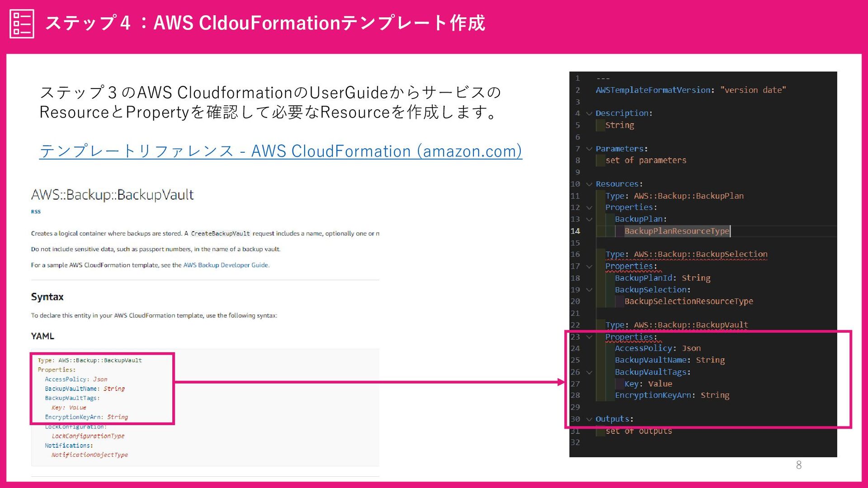868x488 pixels.
Task: Fold the BackupPlan block on line 13
Action: click(x=589, y=219)
